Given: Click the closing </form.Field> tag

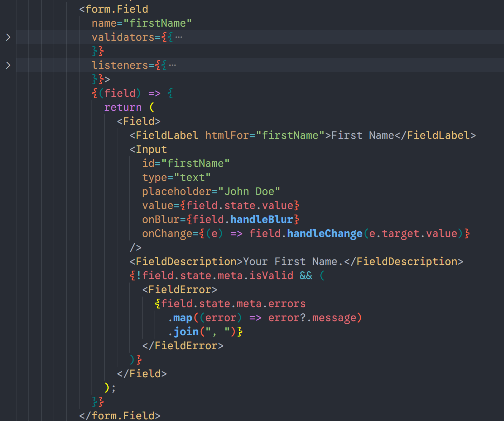Looking at the screenshot, I should coord(120,416).
